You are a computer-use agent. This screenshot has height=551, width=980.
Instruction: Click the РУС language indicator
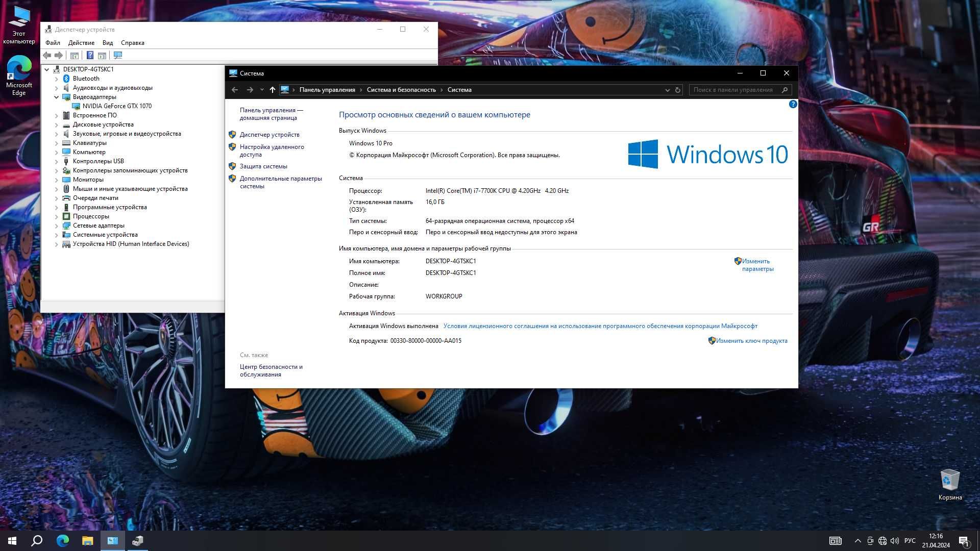point(910,541)
